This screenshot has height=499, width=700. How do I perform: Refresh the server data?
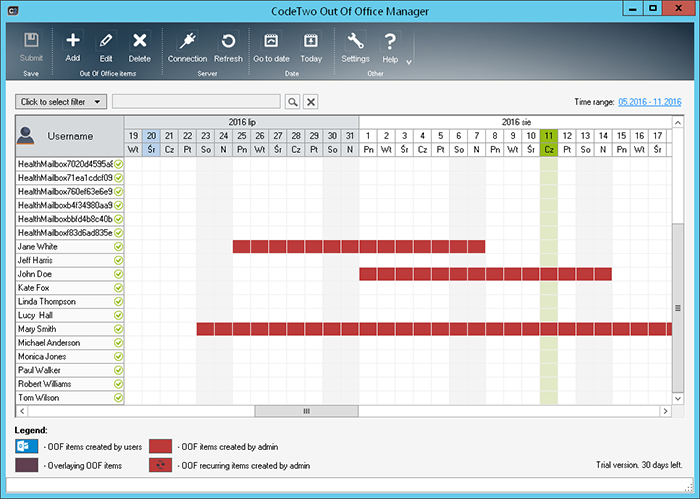tap(228, 46)
